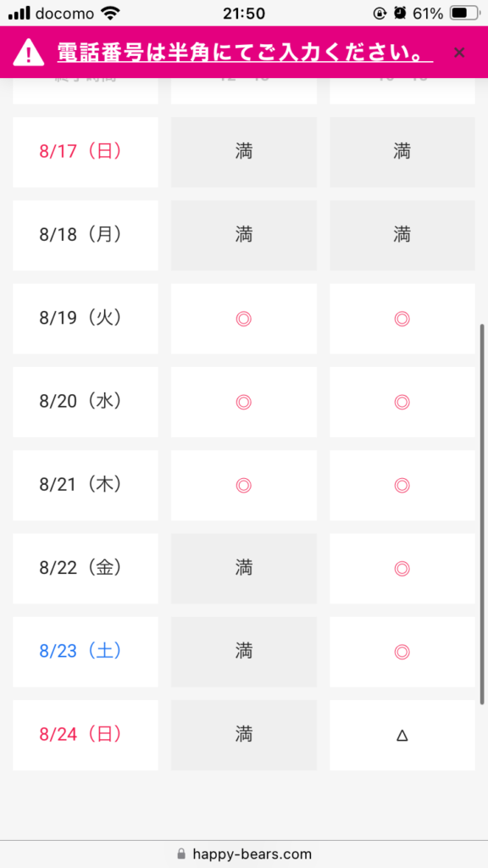This screenshot has height=868, width=488.
Task: Tap the happy-bears.com address bar
Action: (x=244, y=854)
